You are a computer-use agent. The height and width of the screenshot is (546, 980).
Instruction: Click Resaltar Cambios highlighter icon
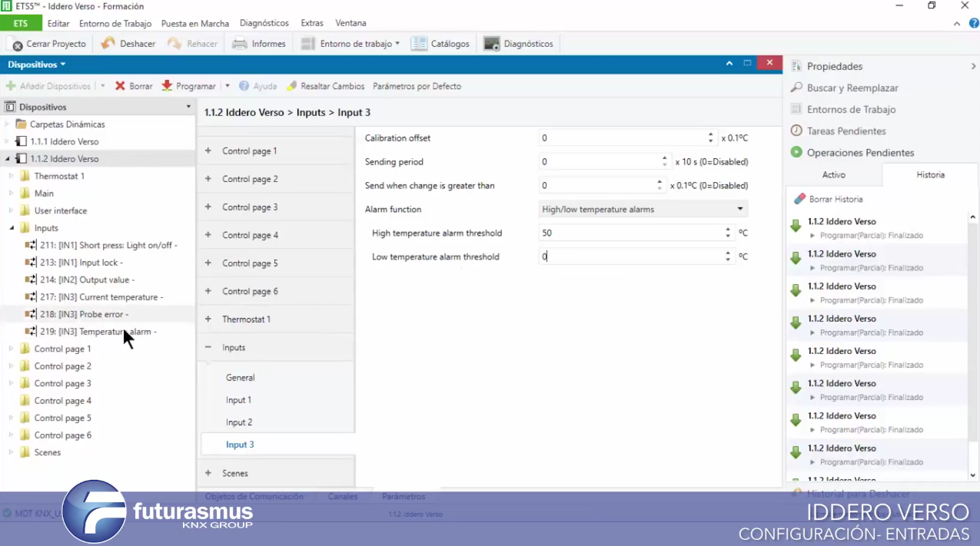[x=292, y=86]
